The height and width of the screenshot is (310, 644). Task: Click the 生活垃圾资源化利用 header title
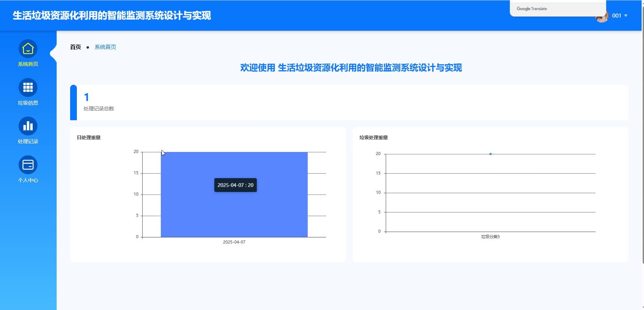pos(112,16)
